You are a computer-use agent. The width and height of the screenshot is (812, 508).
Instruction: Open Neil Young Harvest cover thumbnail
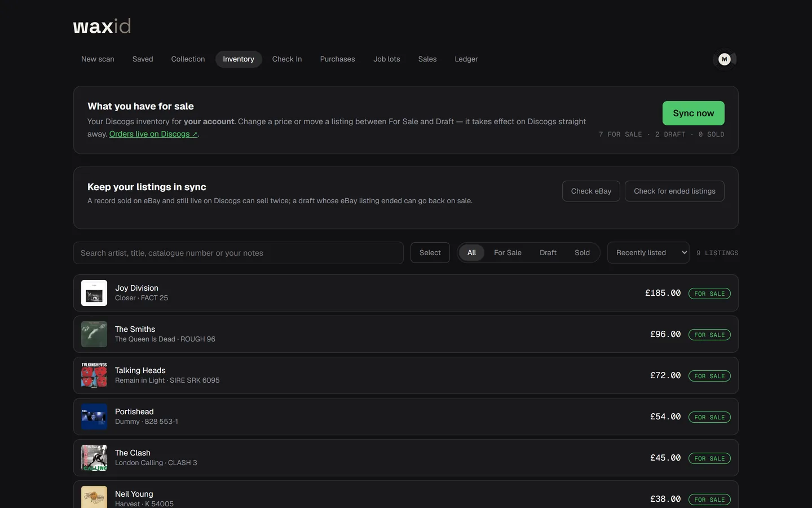(x=94, y=497)
